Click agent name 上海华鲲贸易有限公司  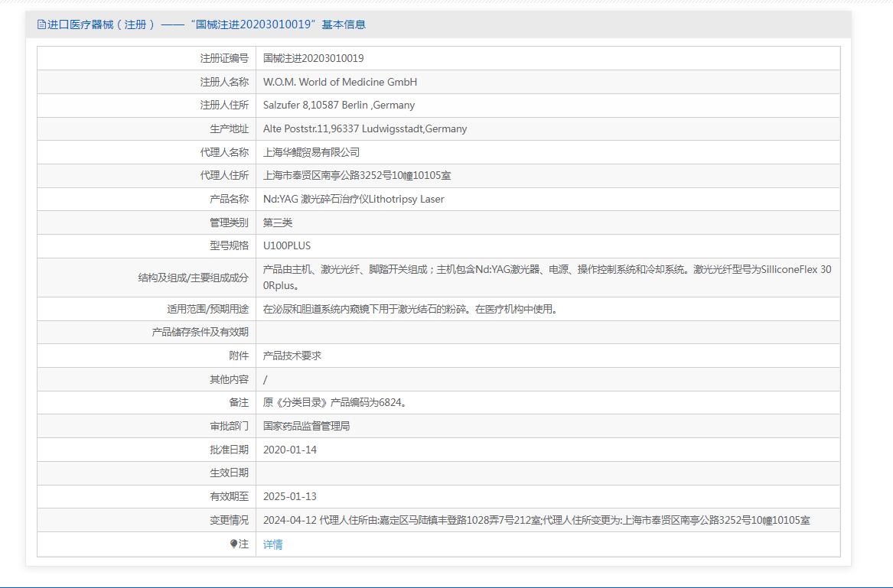[x=311, y=152]
